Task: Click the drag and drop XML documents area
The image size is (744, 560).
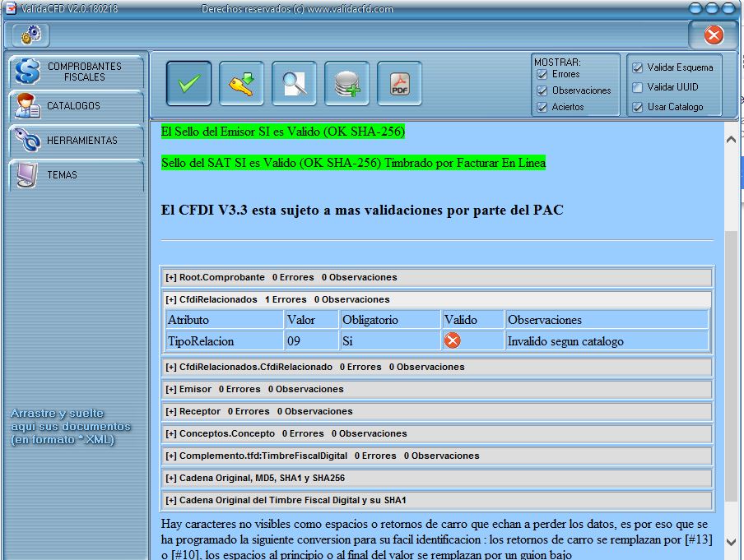Action: 70,426
